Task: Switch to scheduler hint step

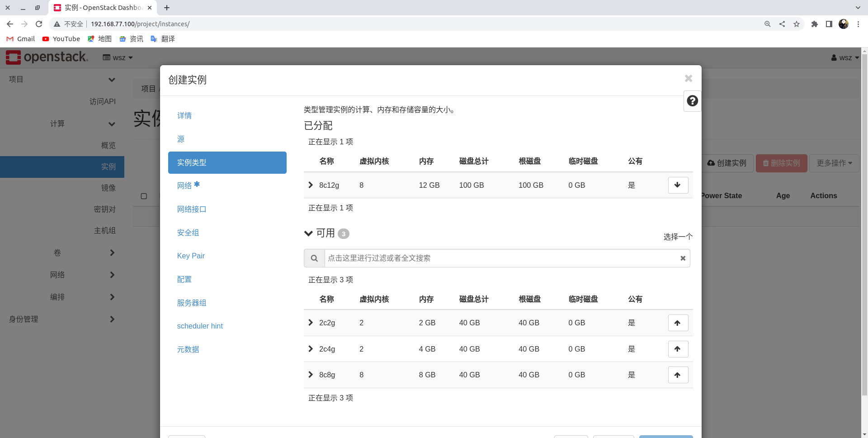Action: (x=200, y=326)
